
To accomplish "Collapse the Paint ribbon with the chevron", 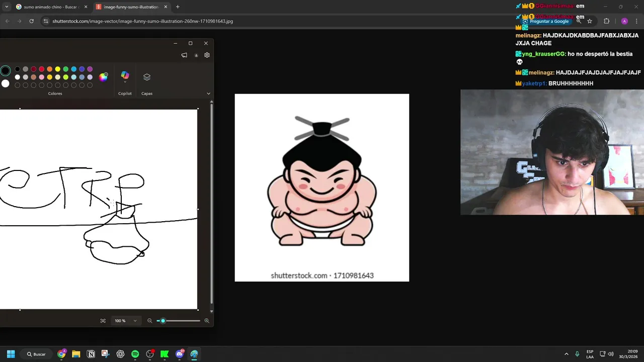I will 208,94.
